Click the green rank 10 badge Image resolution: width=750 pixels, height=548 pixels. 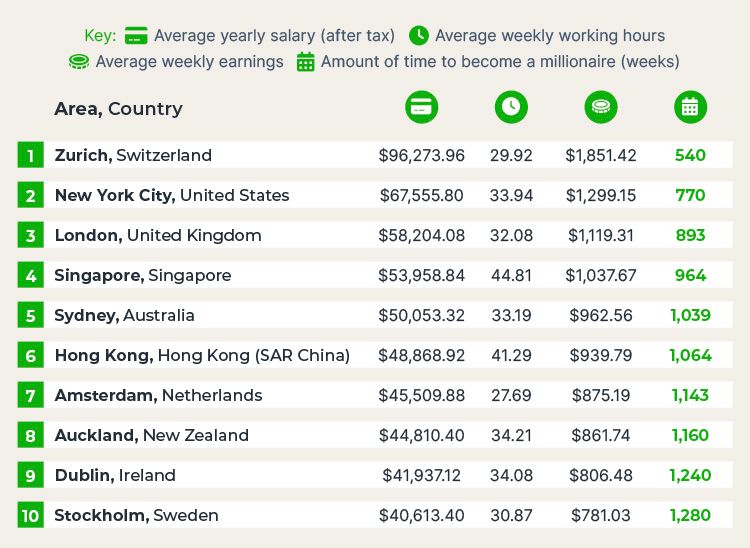tap(31, 516)
